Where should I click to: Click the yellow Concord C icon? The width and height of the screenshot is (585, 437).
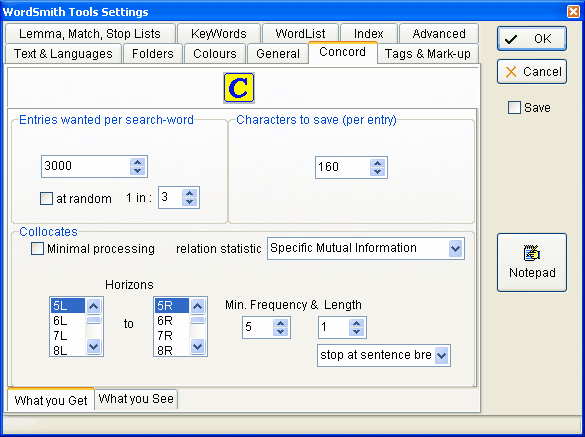point(239,88)
